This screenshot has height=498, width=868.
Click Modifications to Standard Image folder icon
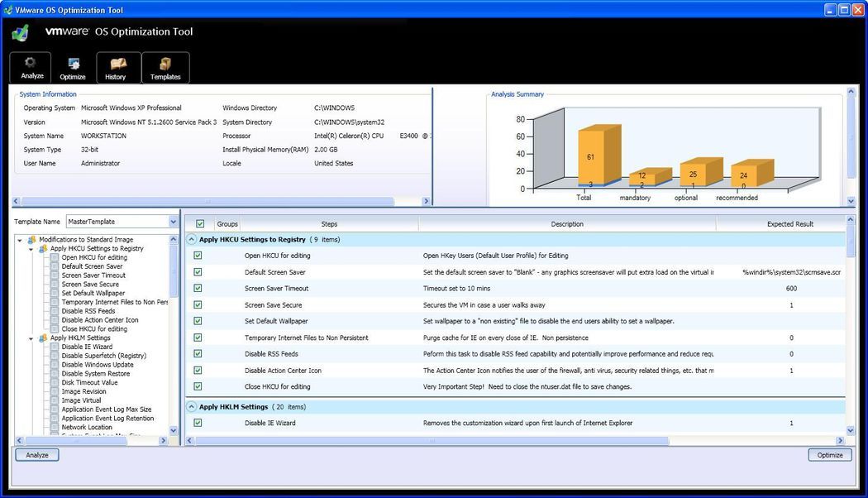point(32,239)
